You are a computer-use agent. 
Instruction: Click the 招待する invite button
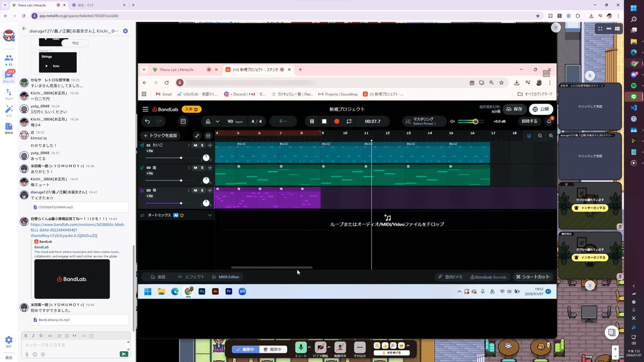529,121
